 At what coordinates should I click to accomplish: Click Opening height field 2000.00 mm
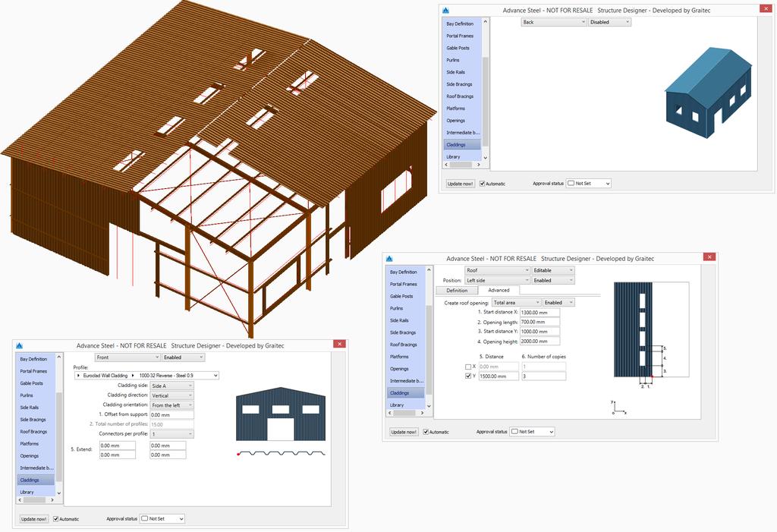[x=539, y=341]
